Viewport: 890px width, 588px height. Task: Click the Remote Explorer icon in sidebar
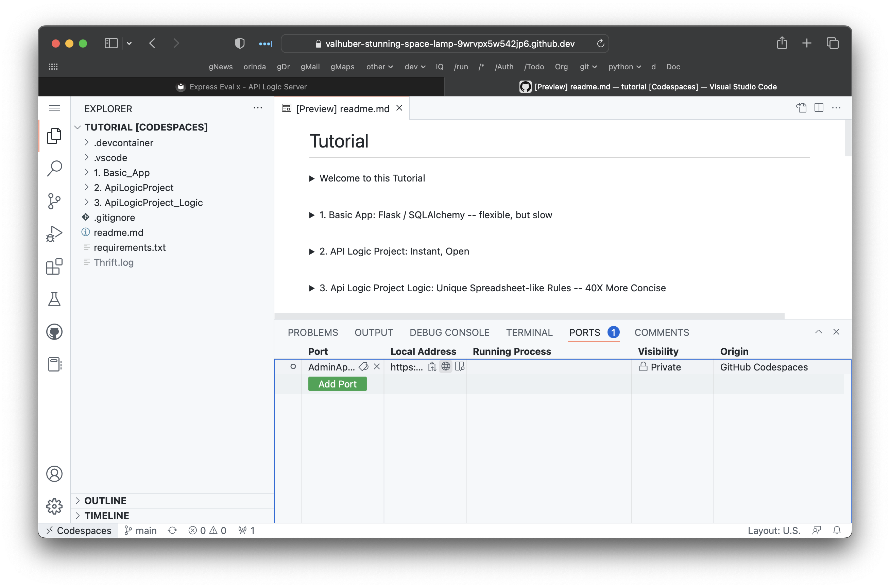tap(54, 364)
